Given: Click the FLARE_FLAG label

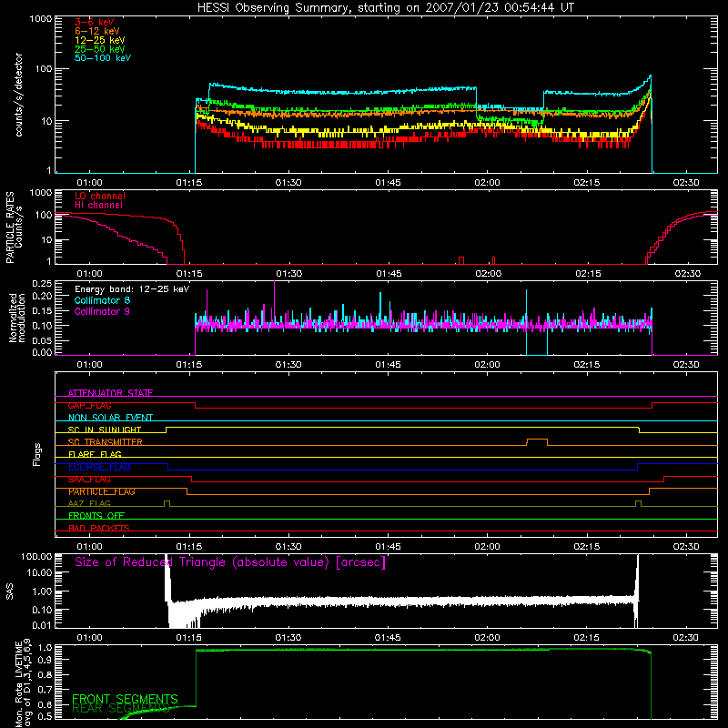Looking at the screenshot, I should click(x=95, y=454).
